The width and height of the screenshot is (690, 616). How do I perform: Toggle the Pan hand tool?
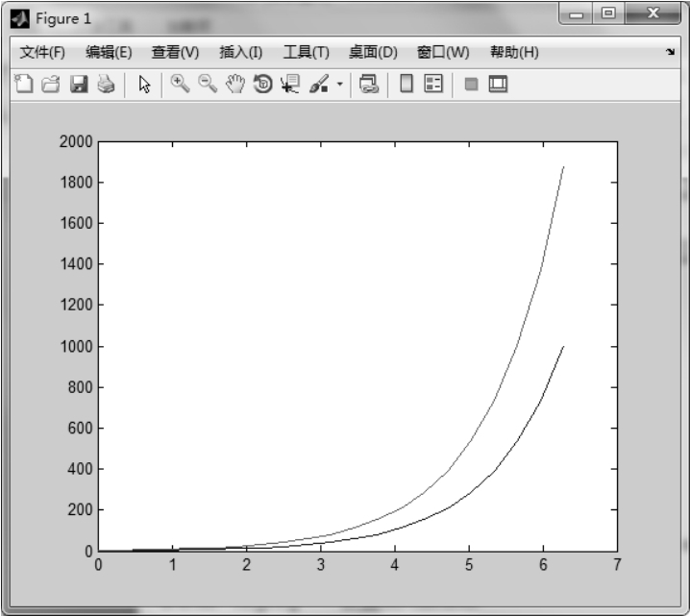[234, 85]
